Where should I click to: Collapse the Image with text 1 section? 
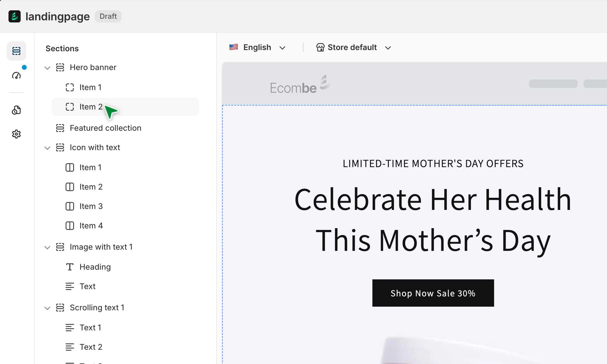click(x=47, y=247)
